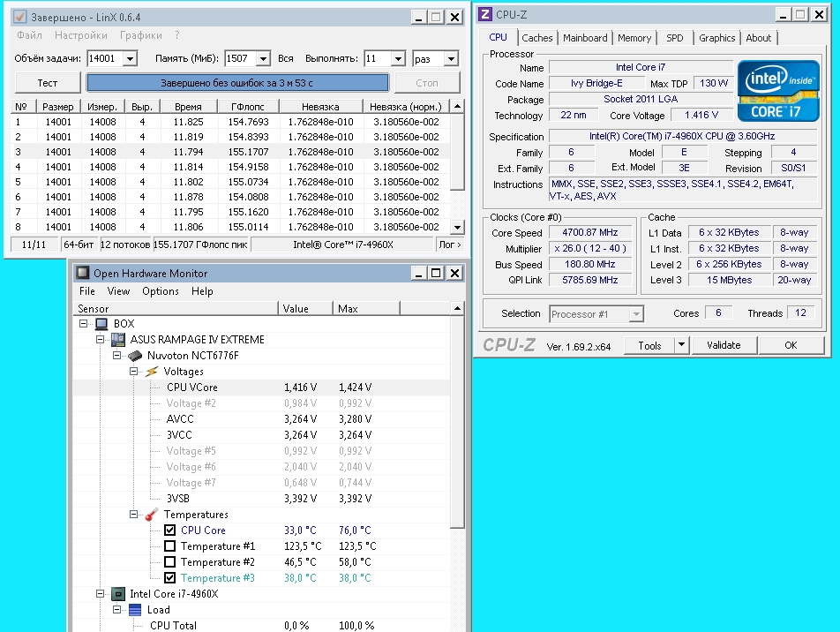The width and height of the screenshot is (840, 632).
Task: Enable the Temperature #2 checkbox
Action: tap(169, 561)
